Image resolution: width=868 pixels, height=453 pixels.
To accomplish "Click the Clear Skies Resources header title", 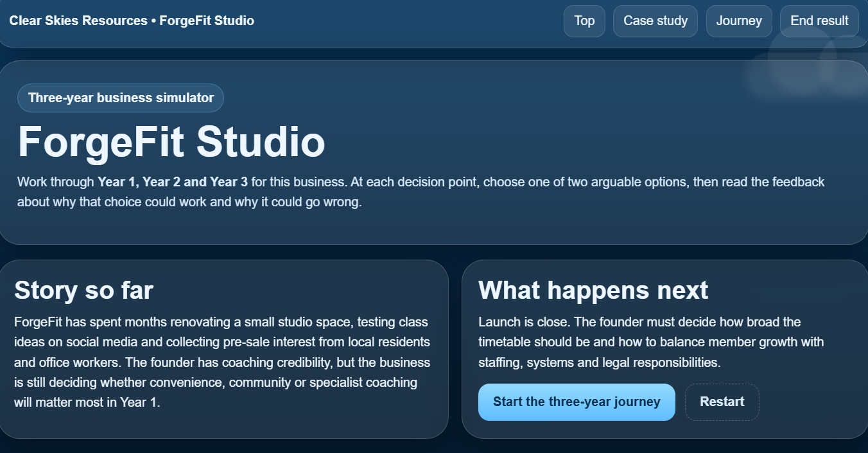I will (x=132, y=21).
